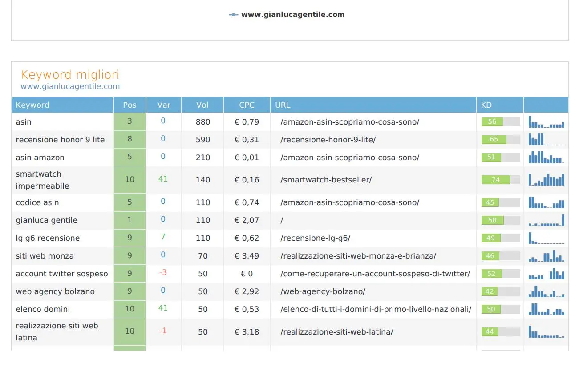Click trend sparkline in the asin row
Viewport: 579px width, 392px height.
tap(547, 122)
